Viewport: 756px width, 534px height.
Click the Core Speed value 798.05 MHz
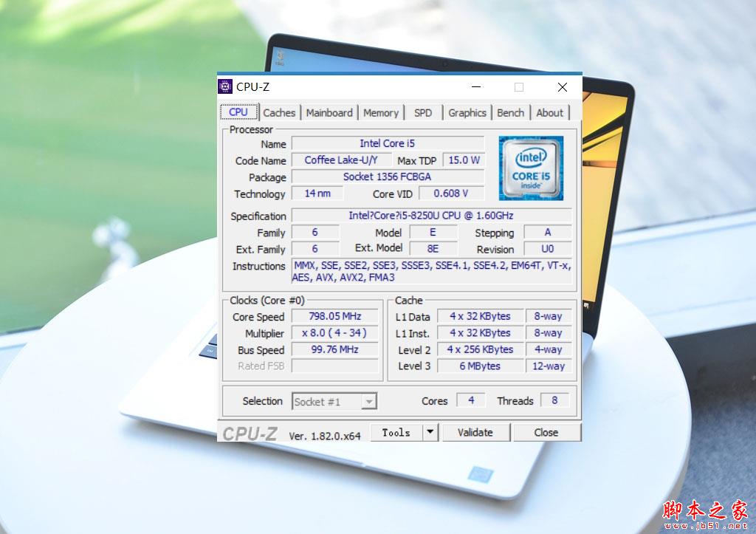pyautogui.click(x=335, y=316)
